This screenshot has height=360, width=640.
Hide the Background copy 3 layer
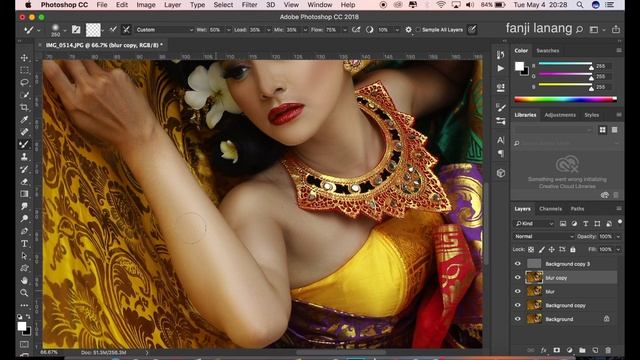pyautogui.click(x=518, y=264)
